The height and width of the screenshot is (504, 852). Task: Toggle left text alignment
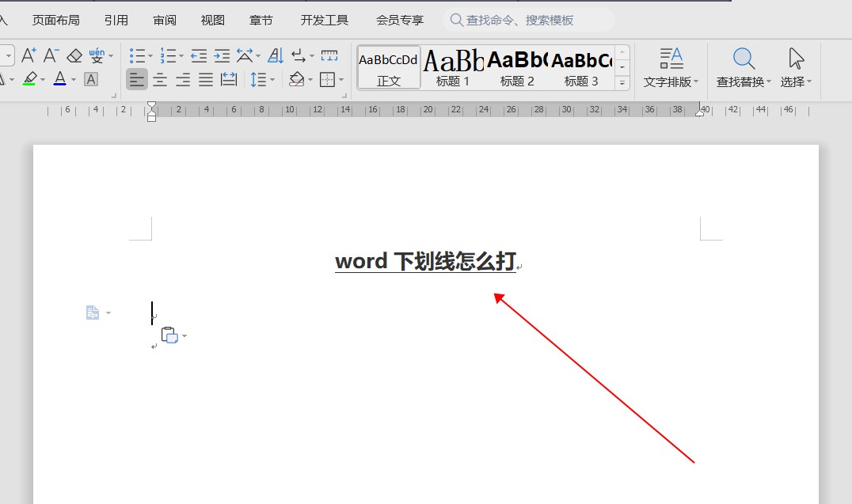point(137,79)
